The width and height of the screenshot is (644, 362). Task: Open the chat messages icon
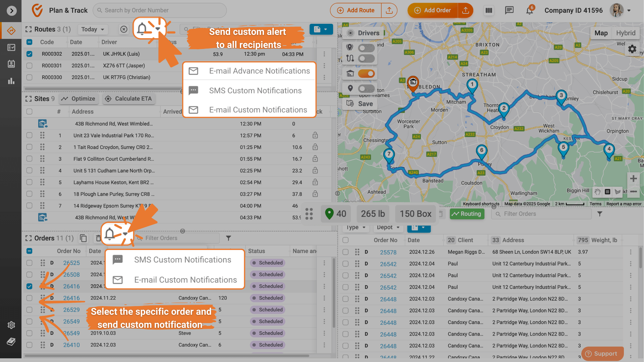509,10
